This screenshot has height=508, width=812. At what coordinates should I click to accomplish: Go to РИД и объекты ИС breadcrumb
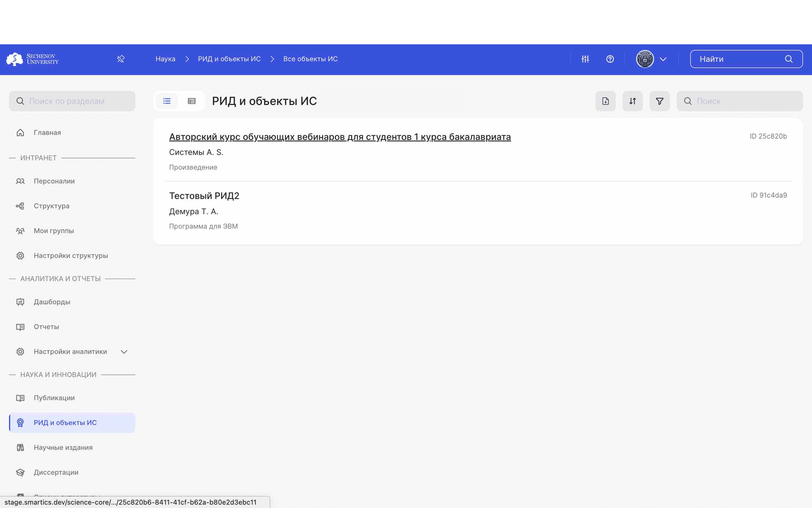coord(229,59)
